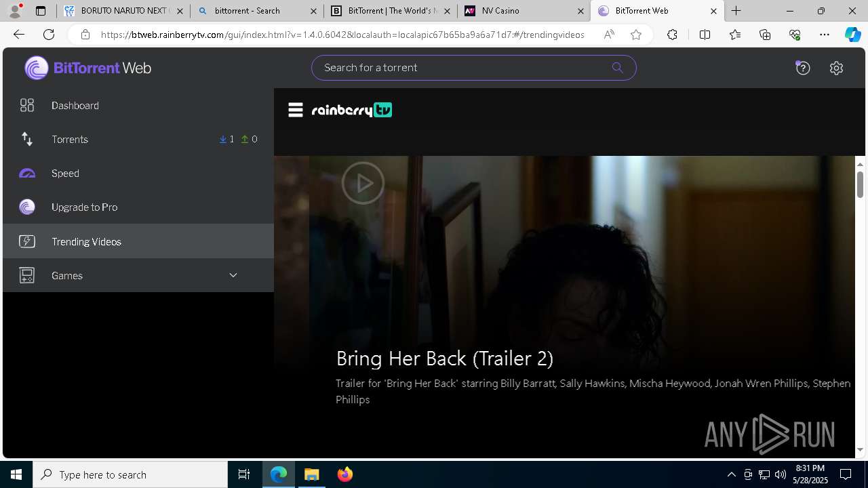The image size is (868, 488).
Task: Open Copilot sidebar icon
Action: coord(852,35)
